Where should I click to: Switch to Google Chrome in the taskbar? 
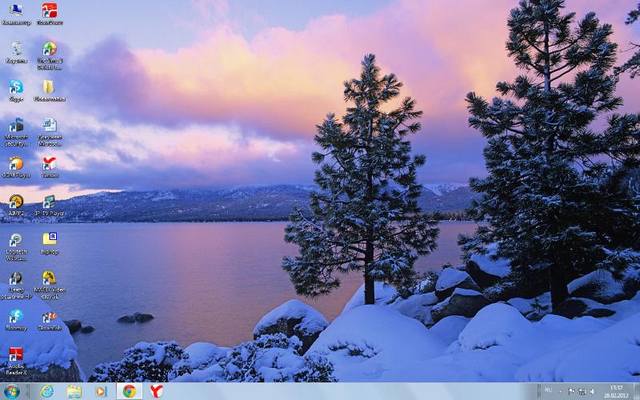[x=129, y=391]
